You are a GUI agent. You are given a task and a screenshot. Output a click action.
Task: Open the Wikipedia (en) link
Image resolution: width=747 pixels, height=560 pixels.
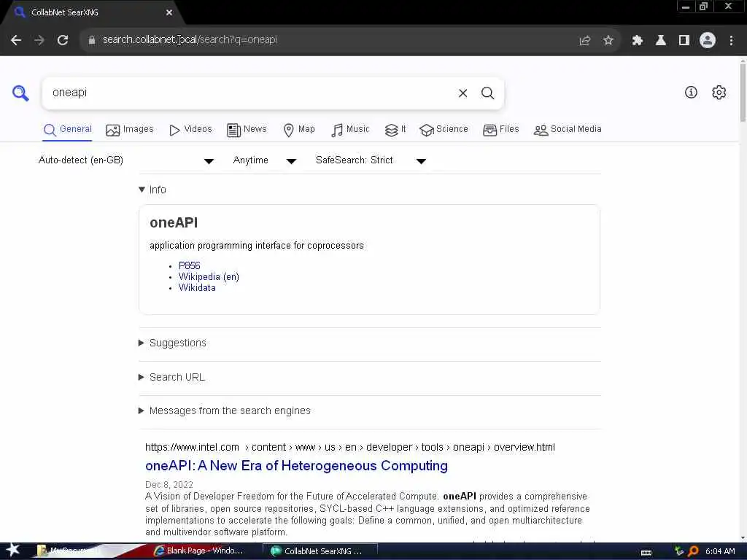point(209,276)
